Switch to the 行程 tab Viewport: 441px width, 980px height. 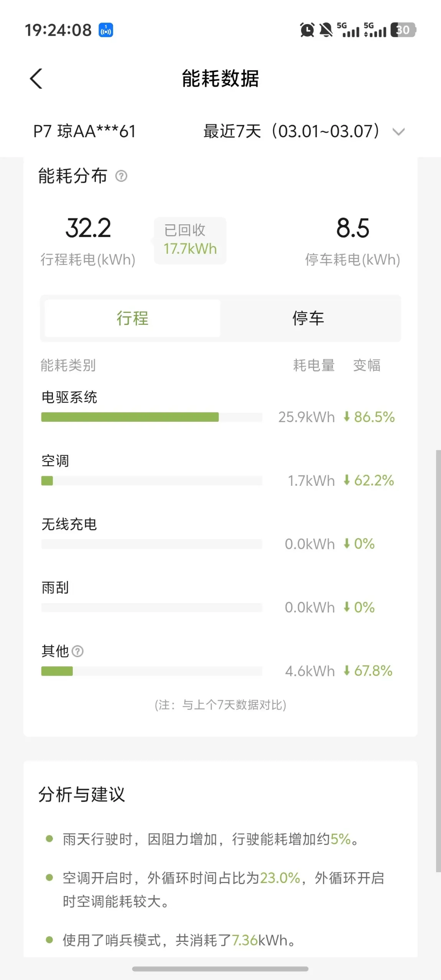coord(132,318)
